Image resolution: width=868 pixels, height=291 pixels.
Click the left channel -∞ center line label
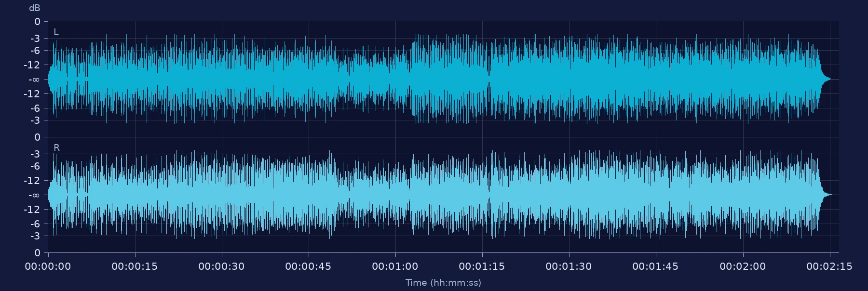34,79
